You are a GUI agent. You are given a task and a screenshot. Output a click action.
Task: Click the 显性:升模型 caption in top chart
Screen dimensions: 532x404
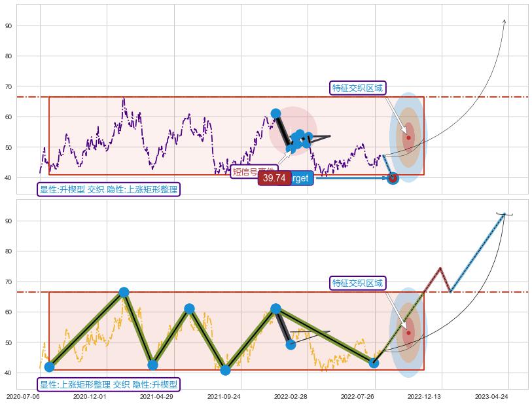click(x=108, y=189)
